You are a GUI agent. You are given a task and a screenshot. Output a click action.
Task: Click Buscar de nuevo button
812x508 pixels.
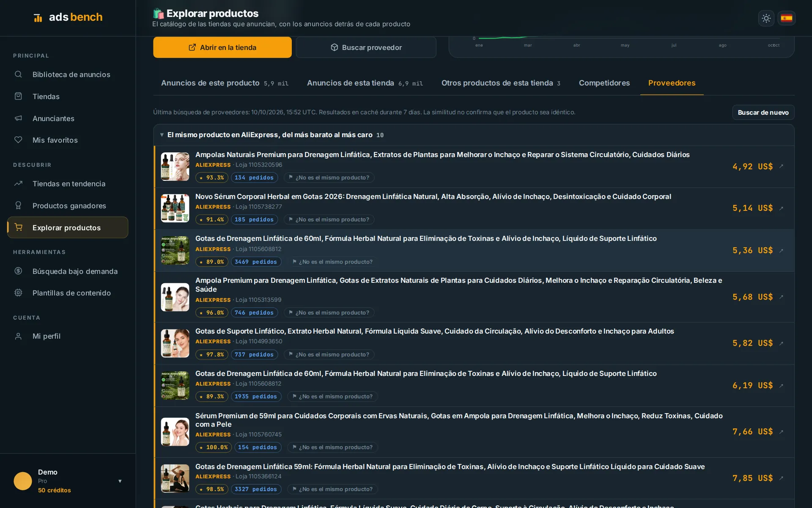(763, 113)
